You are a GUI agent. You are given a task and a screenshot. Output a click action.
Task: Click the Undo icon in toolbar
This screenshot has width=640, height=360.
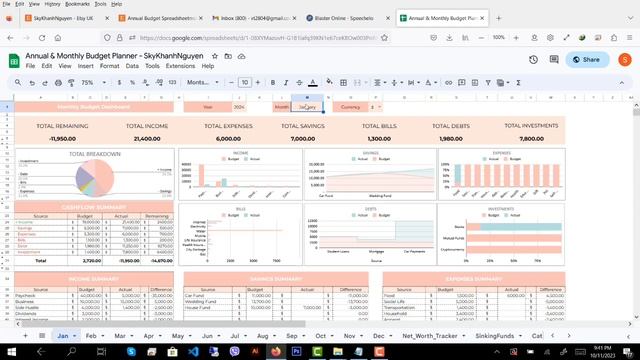click(32, 83)
